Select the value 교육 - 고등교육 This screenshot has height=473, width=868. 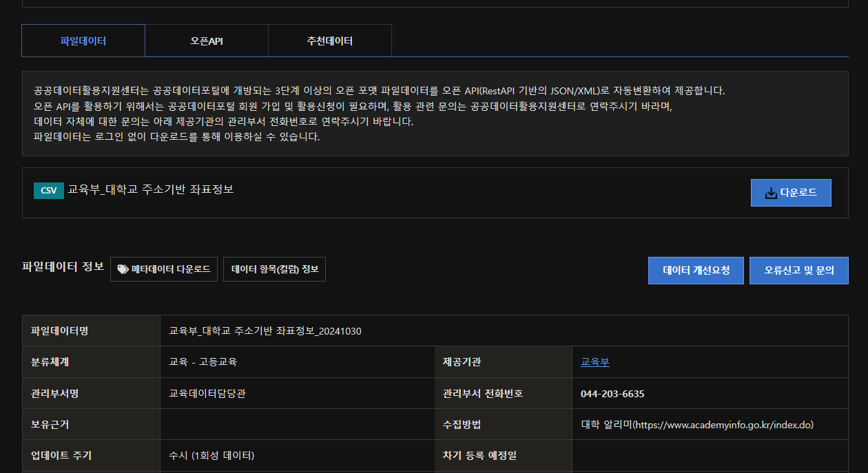point(203,361)
